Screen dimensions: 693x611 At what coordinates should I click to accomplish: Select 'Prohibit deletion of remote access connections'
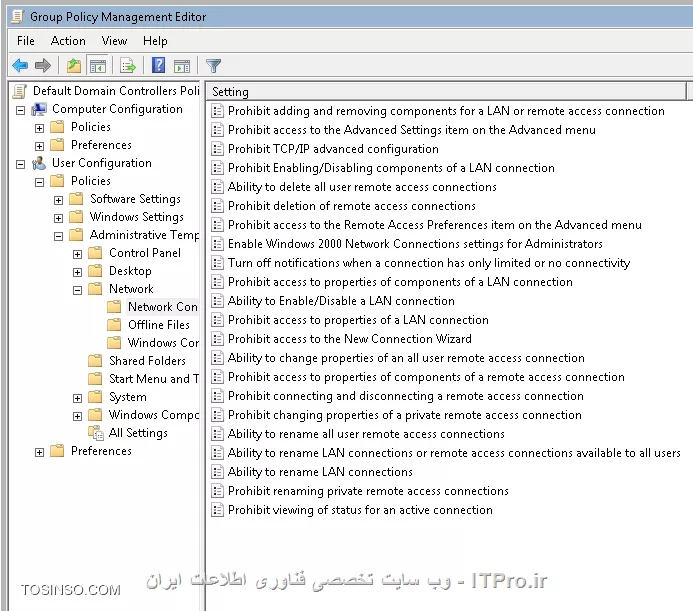click(x=351, y=206)
